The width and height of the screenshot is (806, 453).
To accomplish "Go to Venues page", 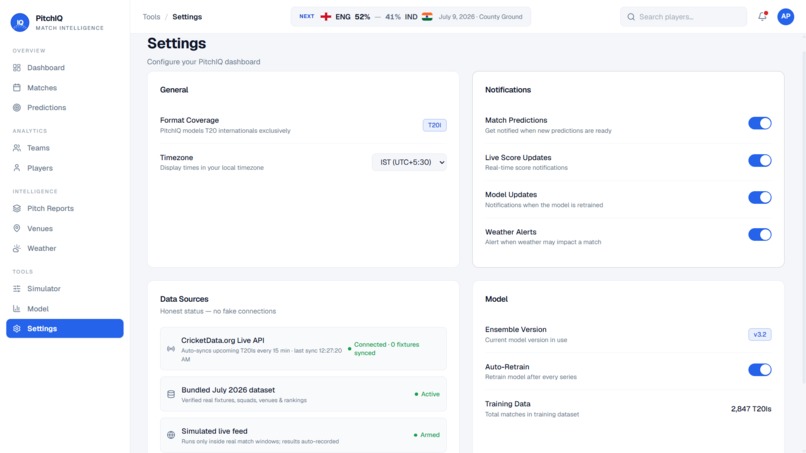I will pyautogui.click(x=65, y=228).
